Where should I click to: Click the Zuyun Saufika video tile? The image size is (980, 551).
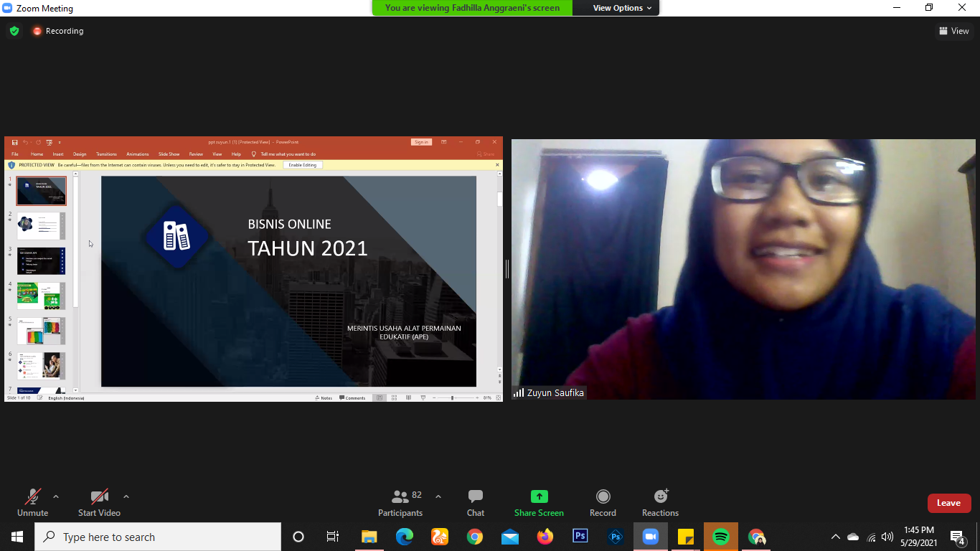click(x=743, y=269)
